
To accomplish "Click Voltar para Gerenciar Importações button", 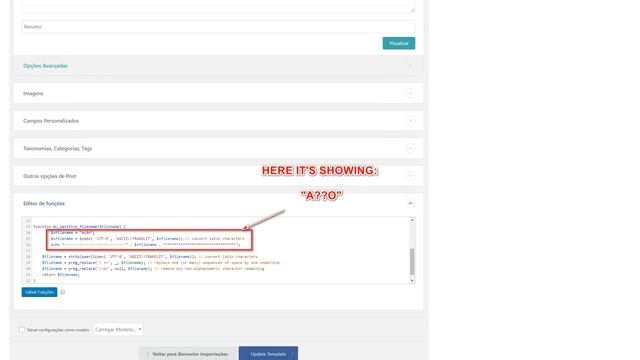I will click(x=187, y=354).
